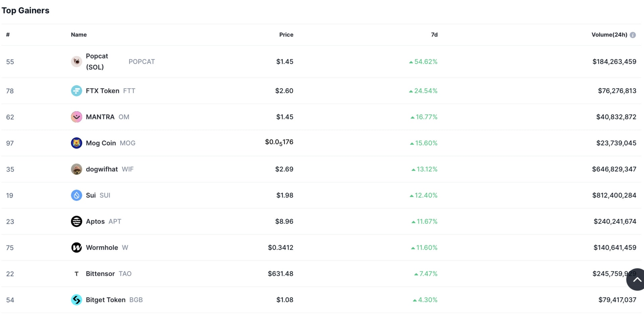Open the dogwifhat WIF coin page

pos(102,169)
